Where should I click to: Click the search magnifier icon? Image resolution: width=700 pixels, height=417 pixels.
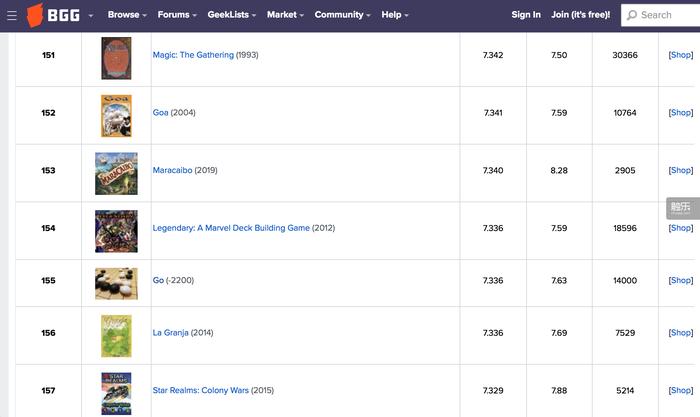tap(631, 15)
